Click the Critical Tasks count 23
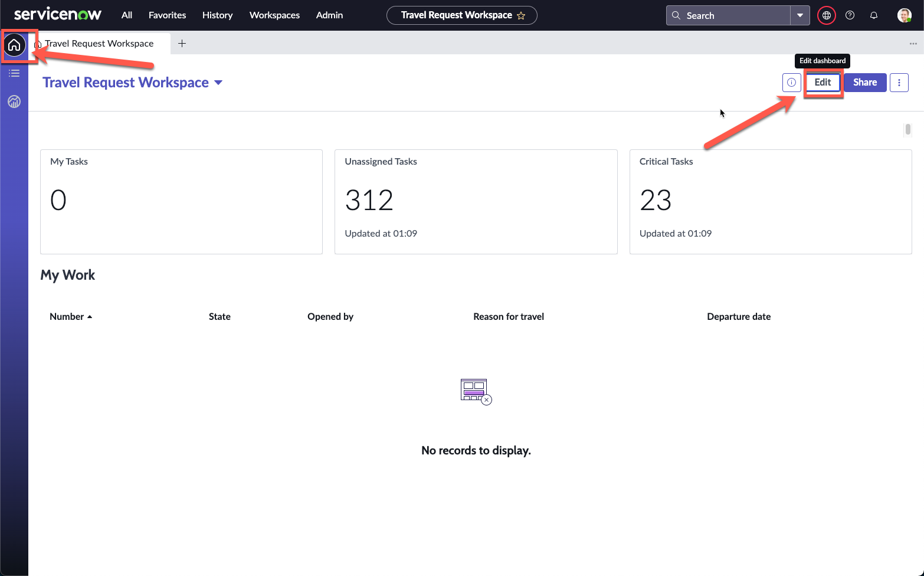The width and height of the screenshot is (924, 576). tap(656, 200)
